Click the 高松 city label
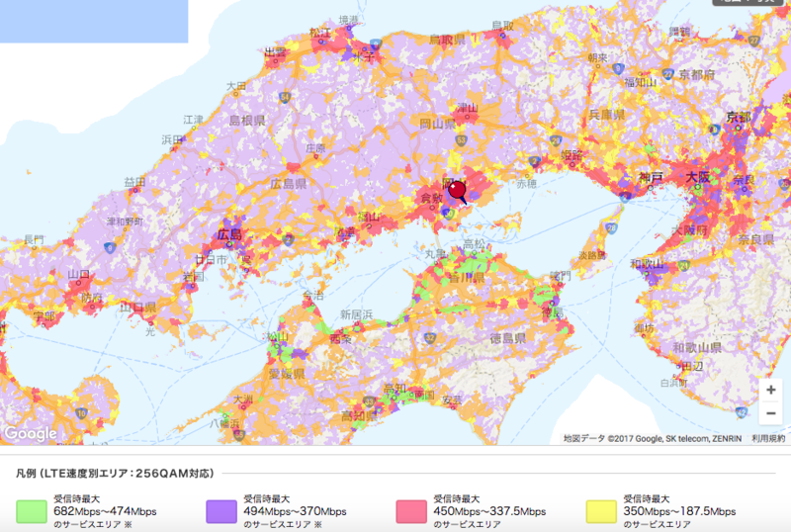Viewport: 791px width, 532px height. click(475, 245)
